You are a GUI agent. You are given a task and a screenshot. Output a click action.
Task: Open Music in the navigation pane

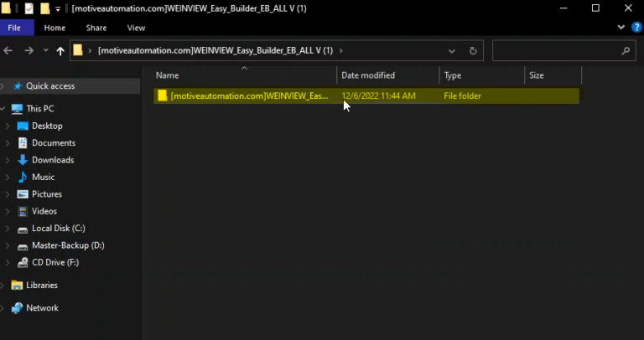pyautogui.click(x=43, y=178)
